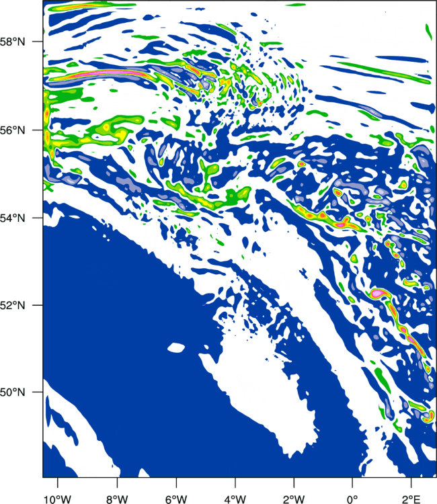The height and width of the screenshot is (504, 437).
Task: Click the 6°W longitude label
Action: 176,499
